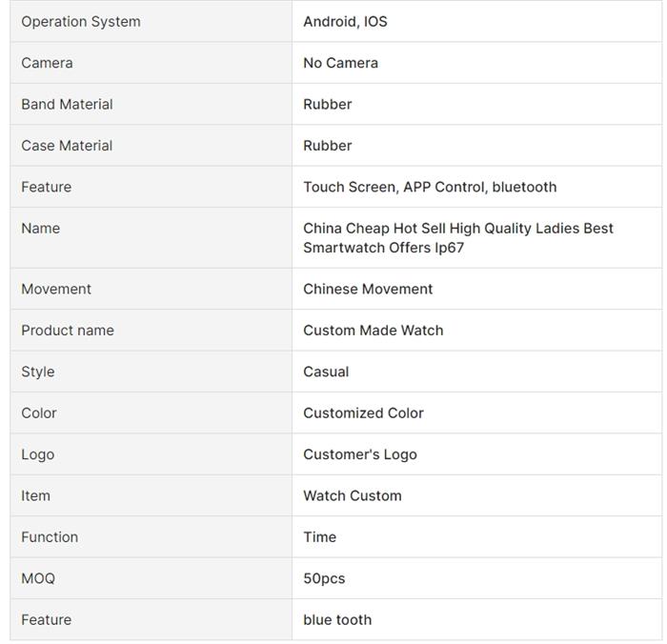This screenshot has height=644, width=667.
Task: Click the "Casual" style value
Action: [x=326, y=372]
